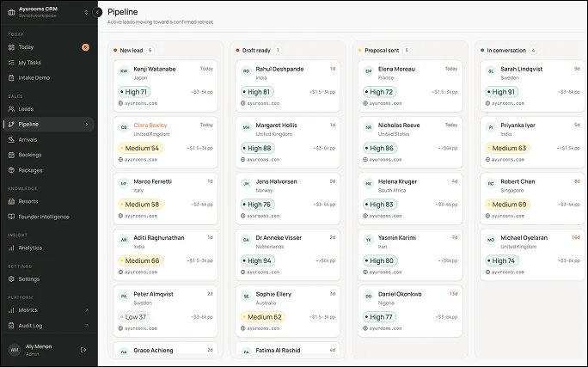Click the name Fatima Al Rashid
This screenshot has width=588, height=367.
click(278, 350)
